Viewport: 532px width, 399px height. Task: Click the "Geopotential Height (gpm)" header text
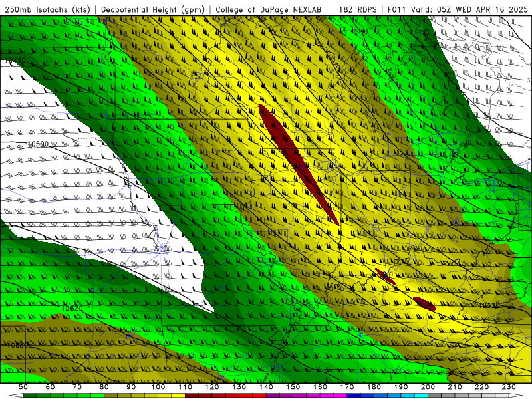[x=153, y=9]
